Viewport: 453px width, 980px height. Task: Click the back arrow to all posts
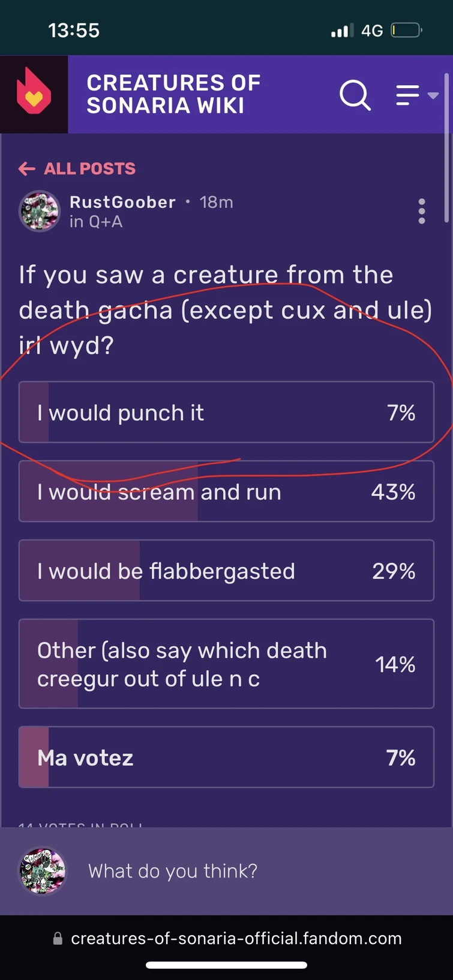(27, 168)
